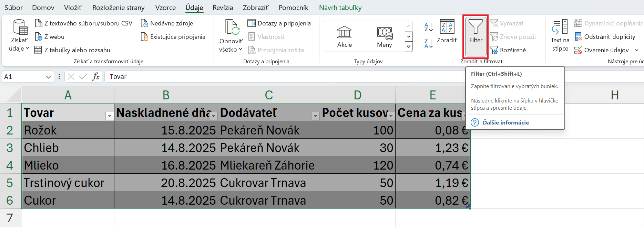644x227 pixels.
Task: Select the quantity cell 120
Action: pos(358,165)
